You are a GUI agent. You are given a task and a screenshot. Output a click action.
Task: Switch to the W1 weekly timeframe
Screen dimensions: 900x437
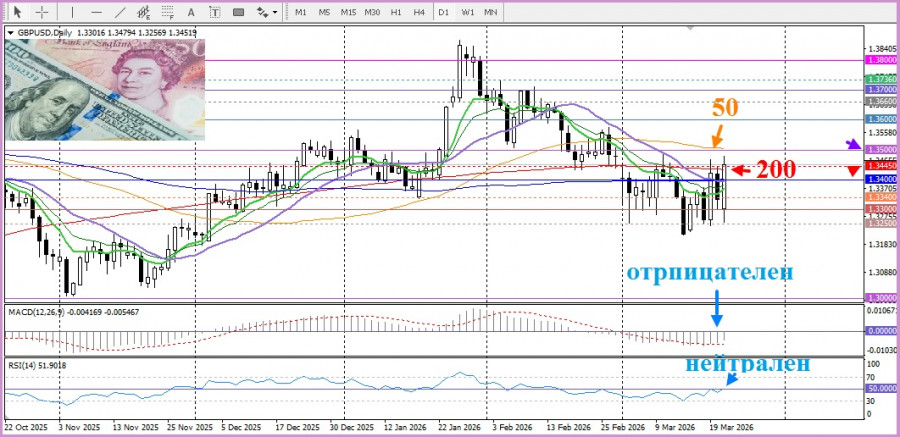click(467, 12)
